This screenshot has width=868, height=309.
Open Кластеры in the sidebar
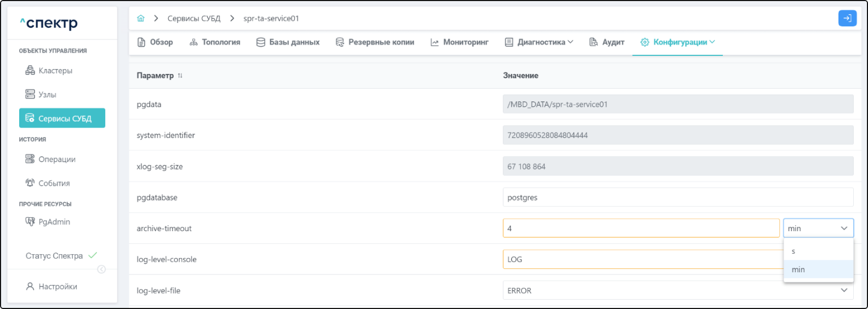click(x=55, y=71)
